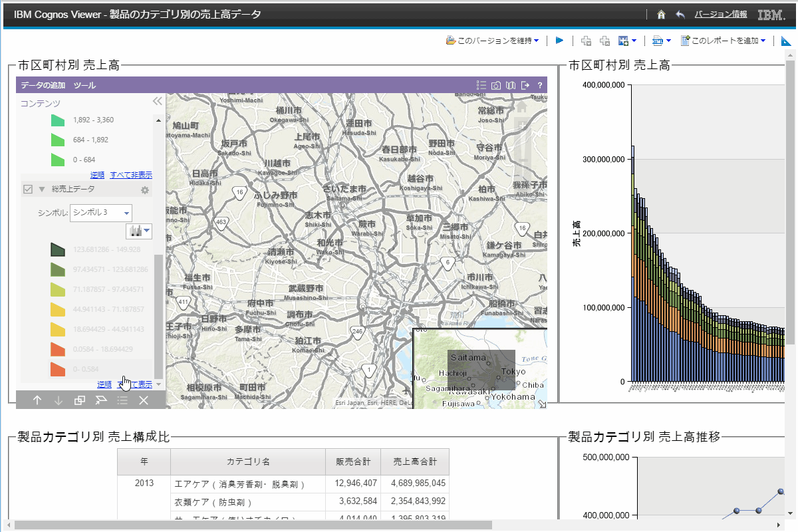Click the 逆順 link below the legend

click(x=104, y=384)
